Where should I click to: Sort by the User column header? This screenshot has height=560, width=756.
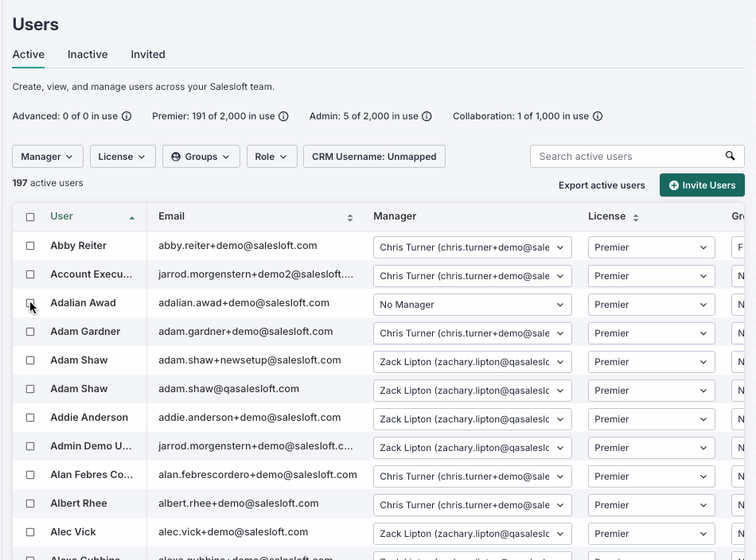[62, 216]
